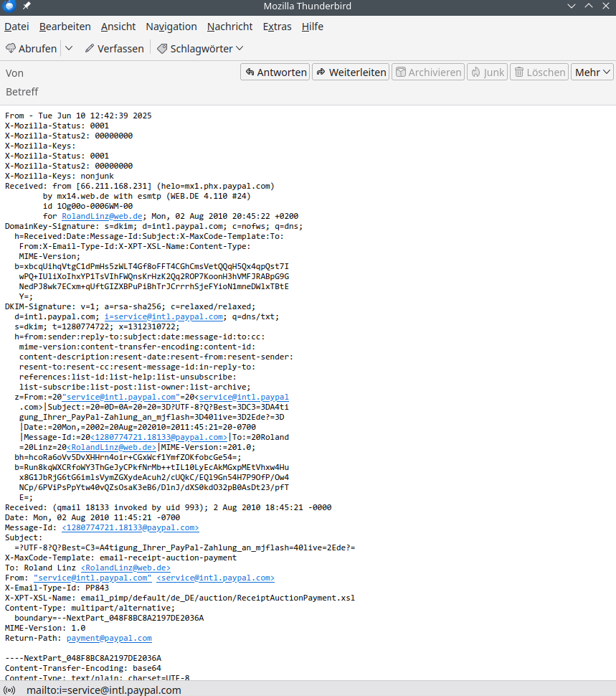The height and width of the screenshot is (696, 616).
Task: Open the Hilfe menu
Action: 312,27
